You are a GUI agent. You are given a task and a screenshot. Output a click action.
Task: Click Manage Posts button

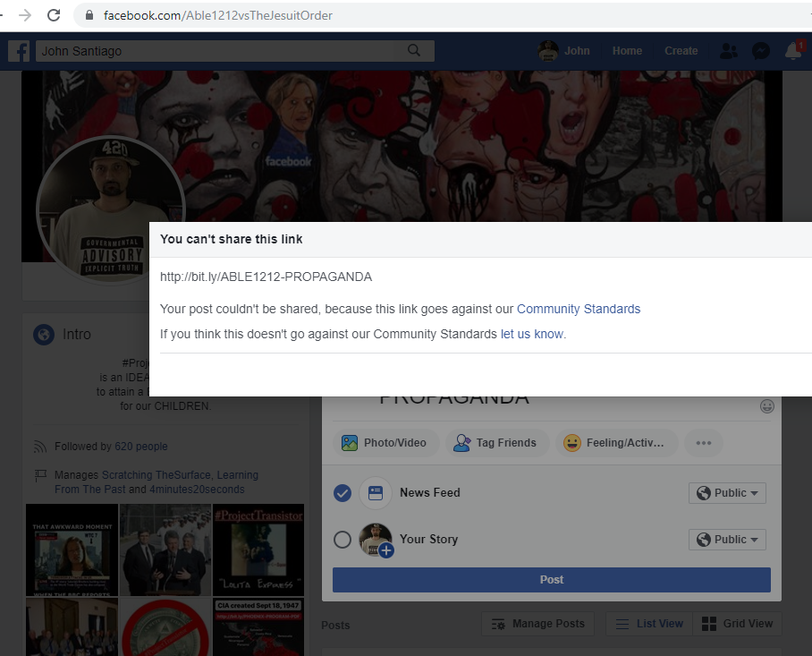[538, 624]
